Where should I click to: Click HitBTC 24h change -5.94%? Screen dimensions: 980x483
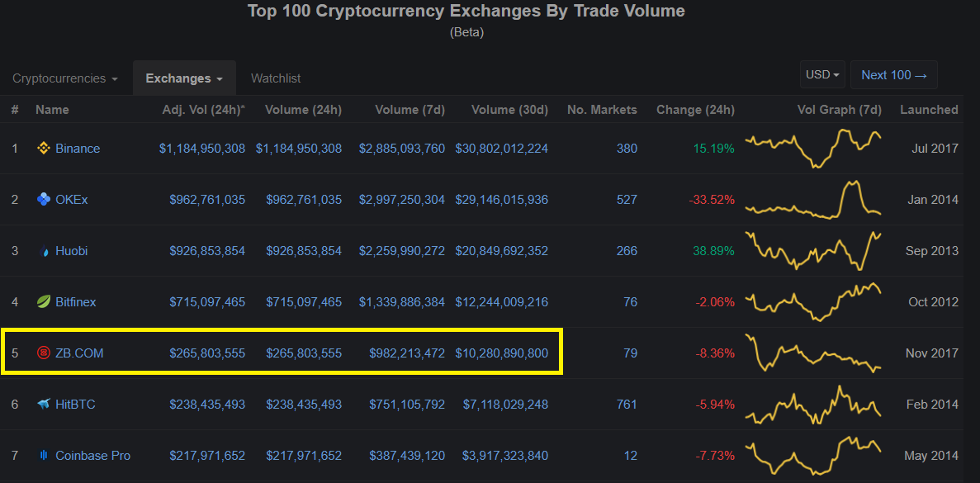click(715, 405)
